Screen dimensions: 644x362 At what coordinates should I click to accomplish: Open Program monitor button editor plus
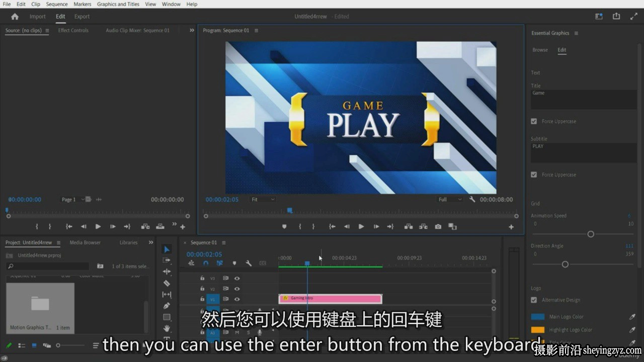511,227
